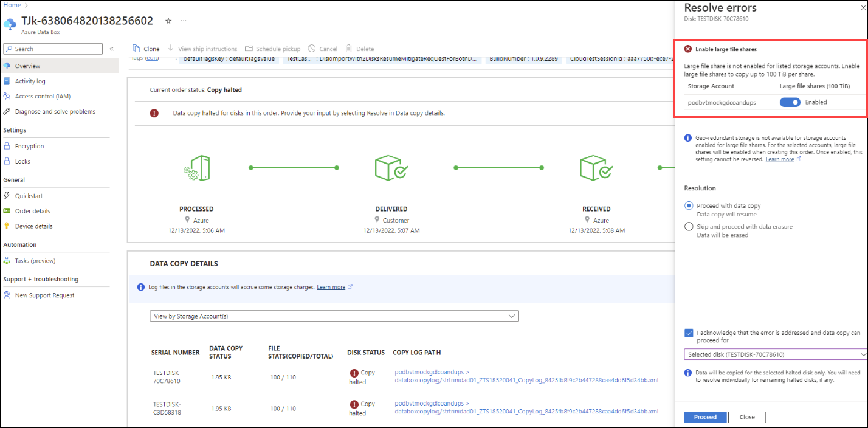
Task: Open the Learn more link about geo-redundant storage
Action: [780, 159]
